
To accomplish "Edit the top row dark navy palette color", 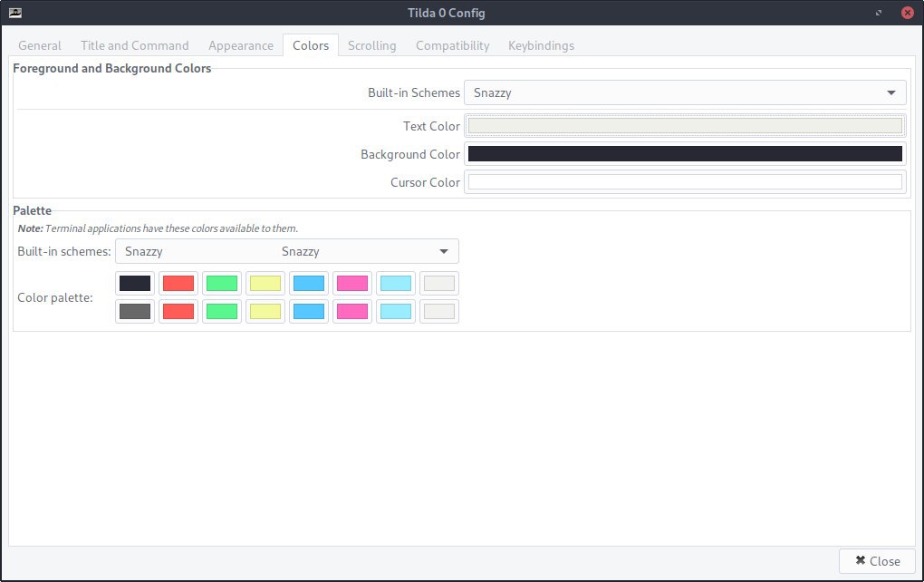I will click(x=135, y=283).
